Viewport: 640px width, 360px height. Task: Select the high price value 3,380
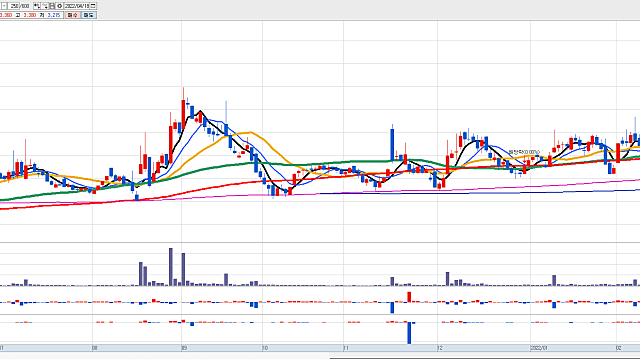tap(30, 15)
